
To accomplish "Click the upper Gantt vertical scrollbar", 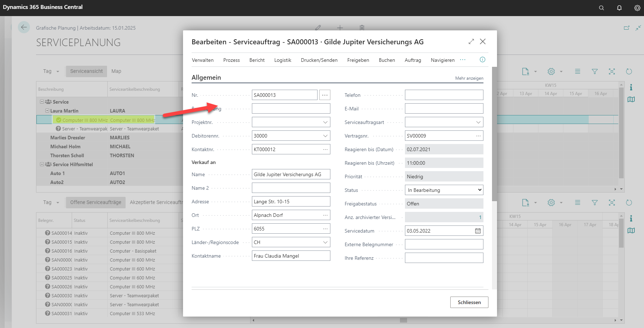I will pyautogui.click(x=621, y=132).
